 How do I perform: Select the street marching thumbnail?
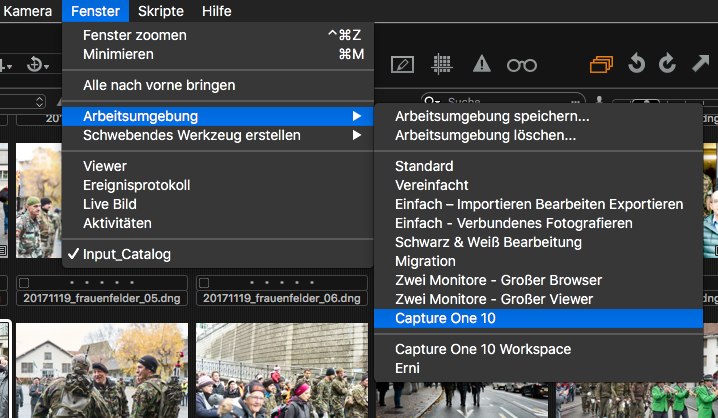point(462,398)
